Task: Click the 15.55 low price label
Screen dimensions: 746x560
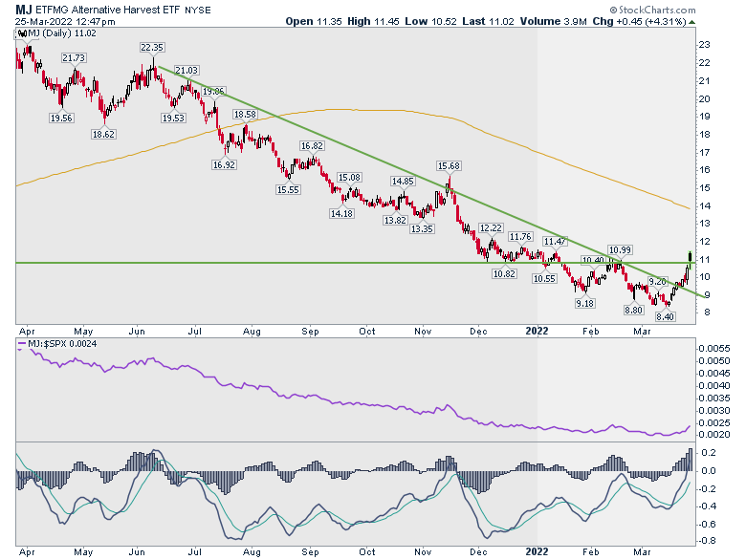Action: tap(288, 189)
